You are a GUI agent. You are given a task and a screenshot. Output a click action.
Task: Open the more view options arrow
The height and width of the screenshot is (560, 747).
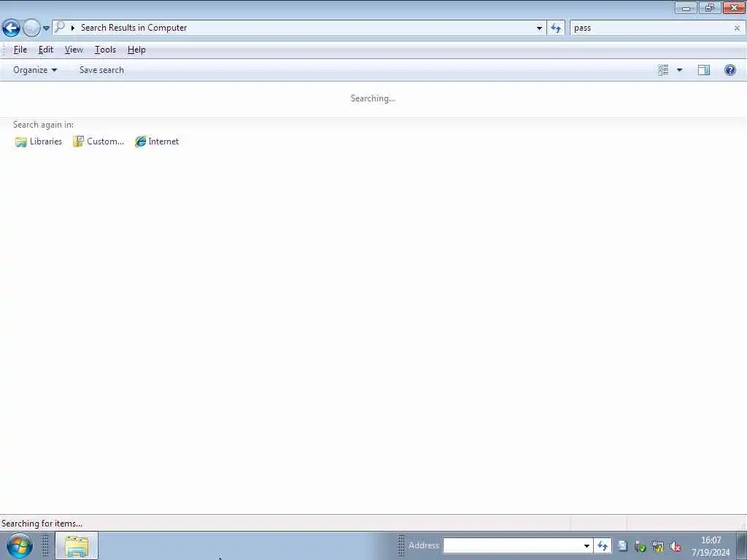tap(680, 70)
